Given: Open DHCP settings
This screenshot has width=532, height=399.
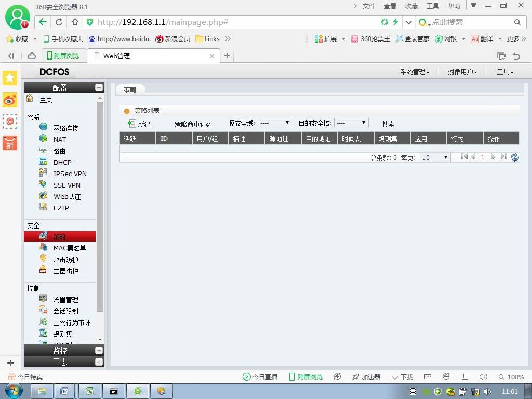Looking at the screenshot, I should coord(62,162).
